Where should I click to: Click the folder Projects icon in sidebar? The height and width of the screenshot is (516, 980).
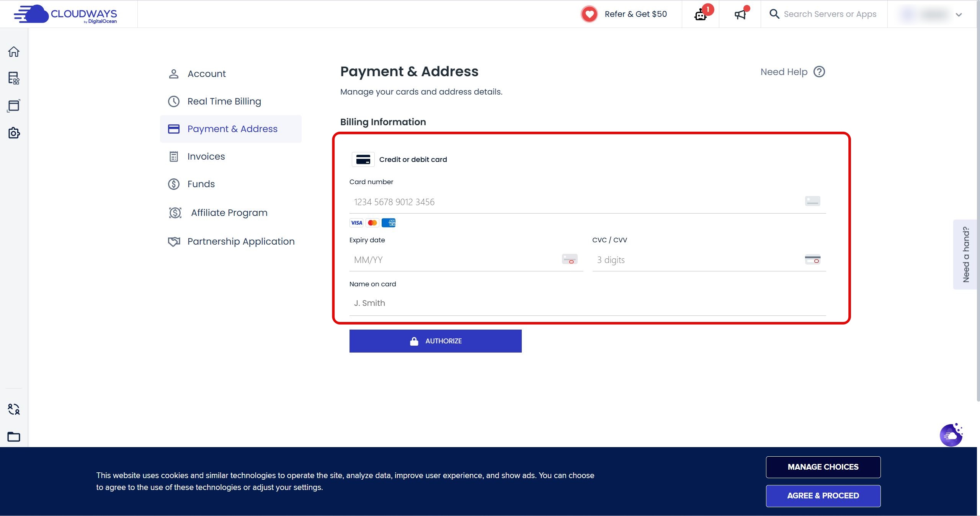(x=14, y=436)
